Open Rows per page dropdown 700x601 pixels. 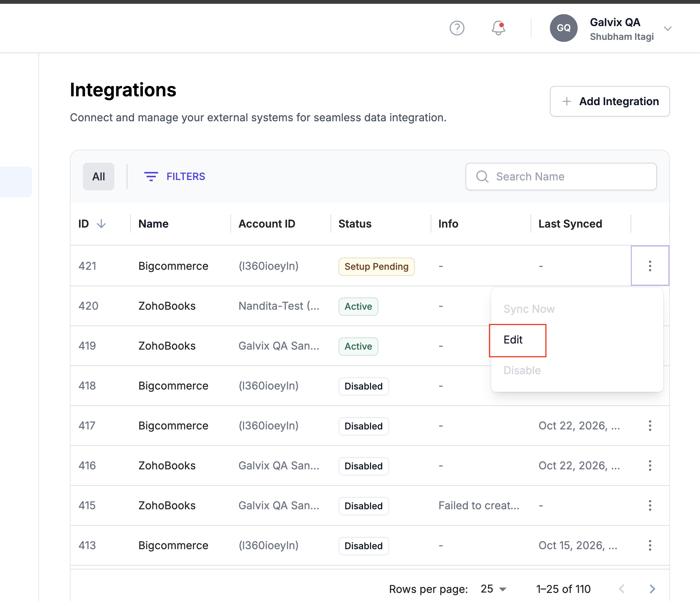click(x=493, y=589)
